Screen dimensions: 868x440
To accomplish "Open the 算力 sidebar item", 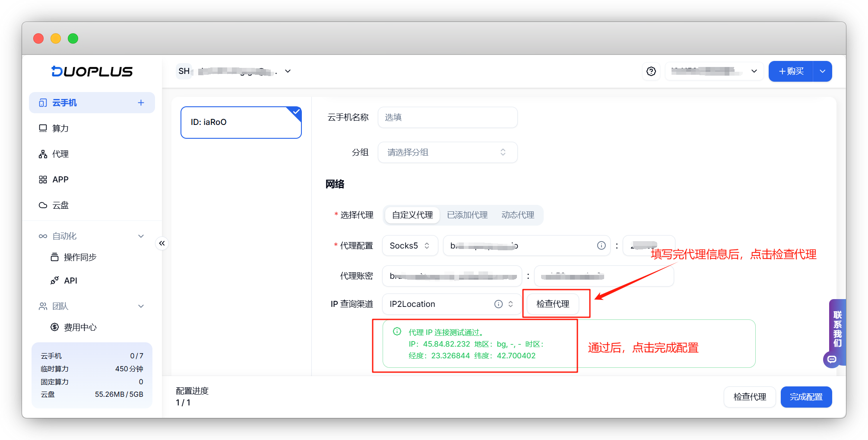I will 92,128.
